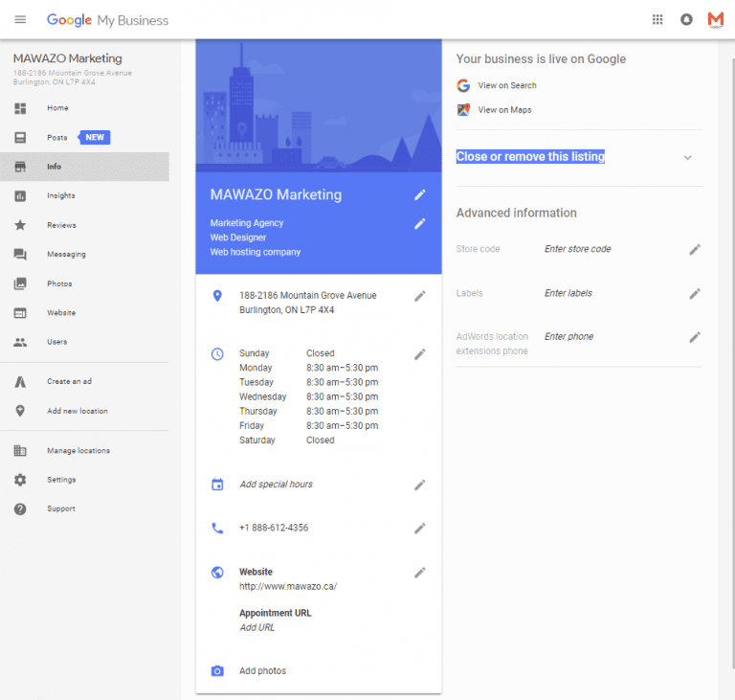Edit the business name MAWAZO Marketing pencil
This screenshot has width=735, height=700.
(419, 195)
